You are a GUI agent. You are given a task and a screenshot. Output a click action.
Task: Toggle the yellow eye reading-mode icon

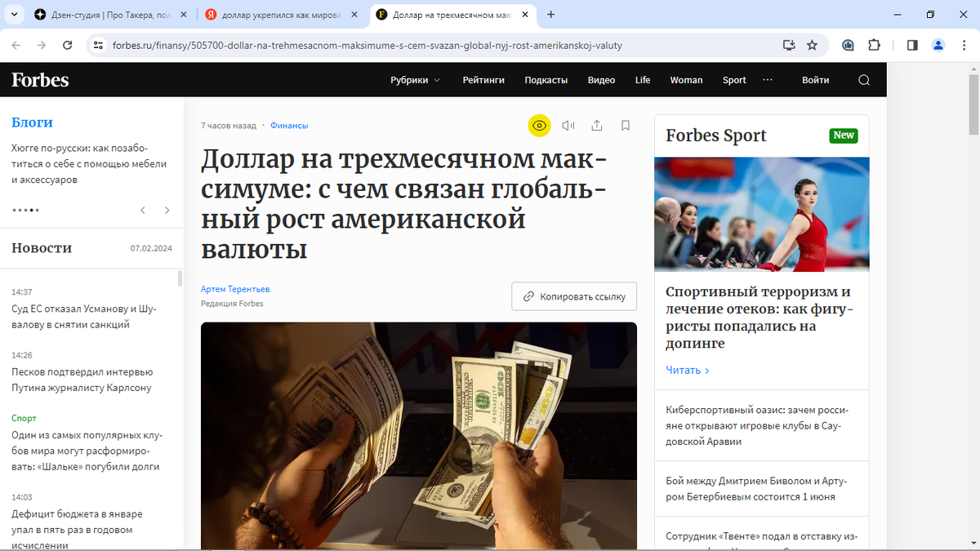(539, 126)
